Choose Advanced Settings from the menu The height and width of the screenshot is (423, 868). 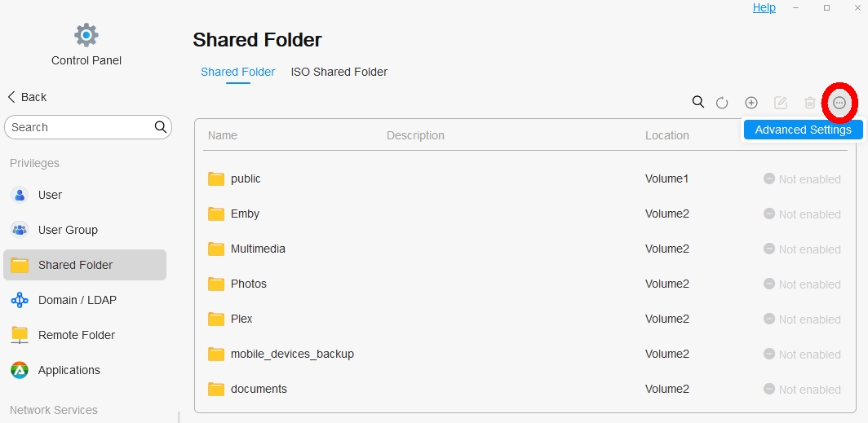[x=803, y=130]
